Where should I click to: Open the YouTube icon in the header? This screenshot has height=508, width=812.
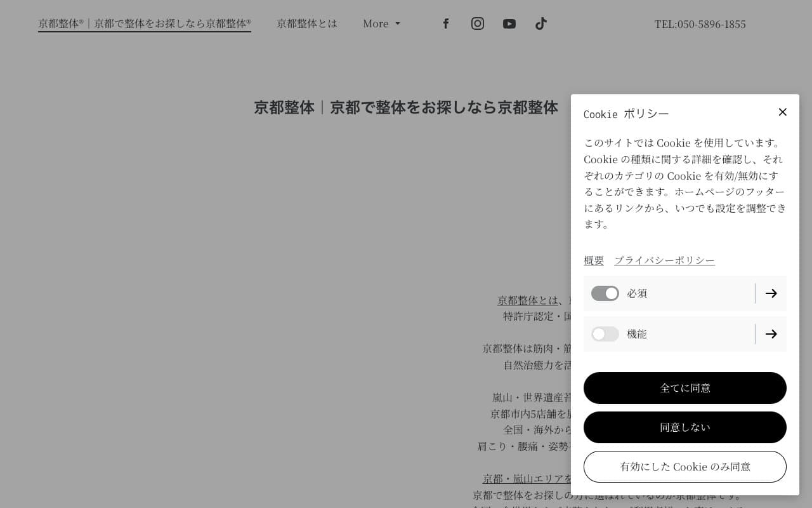(x=509, y=23)
